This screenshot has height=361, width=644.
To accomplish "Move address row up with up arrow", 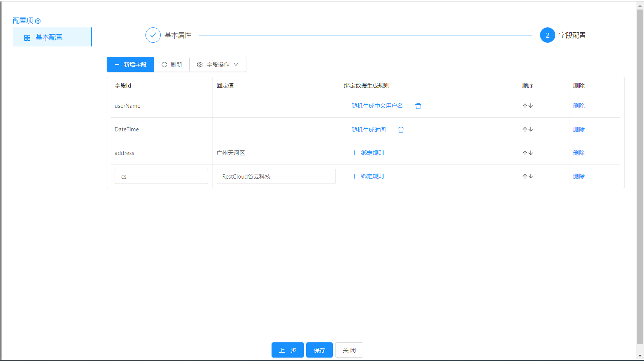I will point(525,153).
